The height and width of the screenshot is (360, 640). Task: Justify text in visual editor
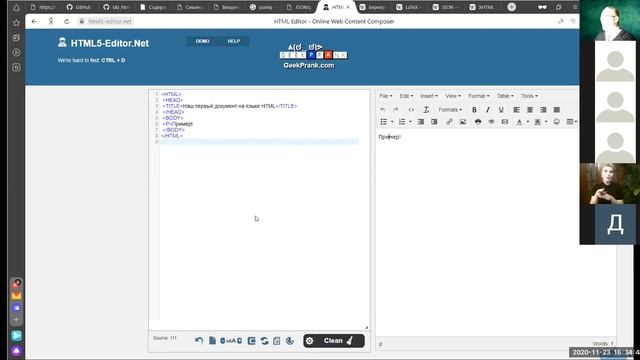point(557,110)
